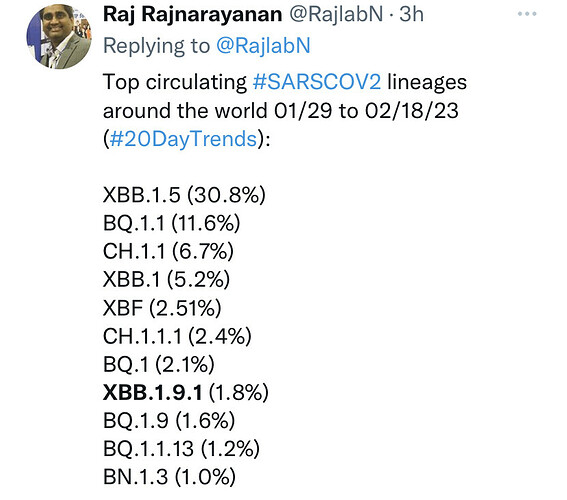This screenshot has height=500, width=567.
Task: Click the date range 01/29 to 02/18/23 text
Action: click(366, 111)
